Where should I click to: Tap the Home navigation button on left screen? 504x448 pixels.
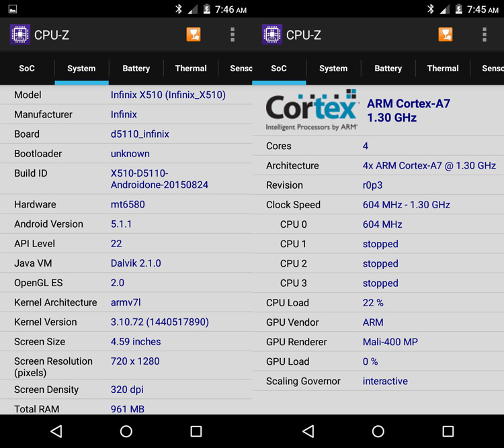point(126,431)
